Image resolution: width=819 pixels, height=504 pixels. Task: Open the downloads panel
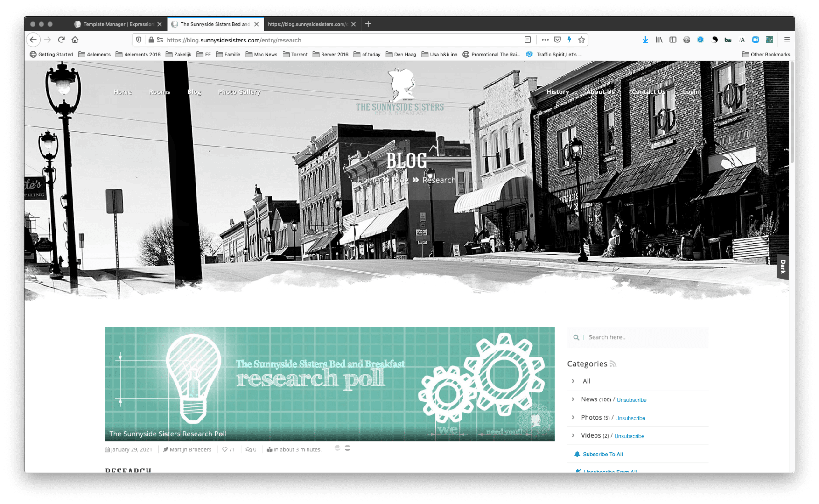tap(645, 40)
